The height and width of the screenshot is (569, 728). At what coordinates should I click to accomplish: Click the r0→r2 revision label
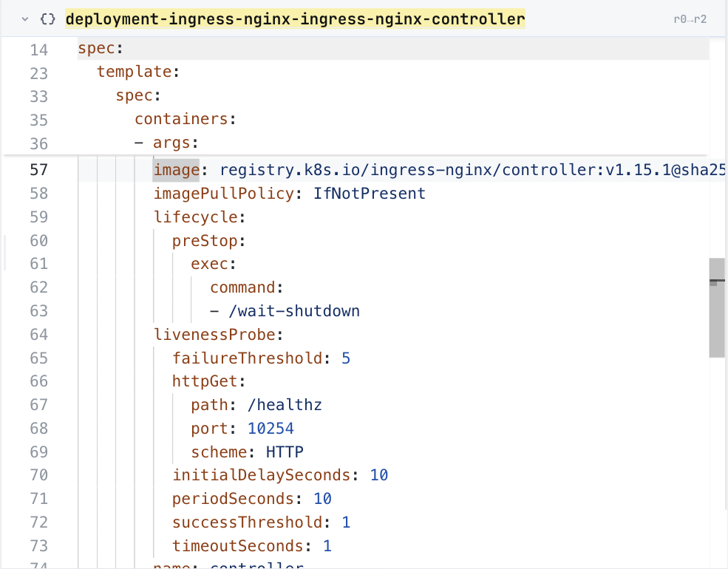pos(690,19)
